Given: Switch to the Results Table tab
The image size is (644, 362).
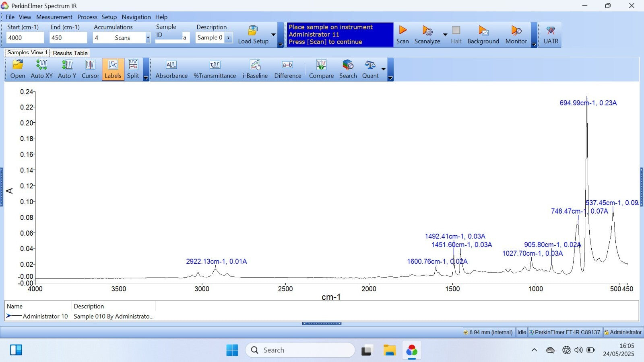Looking at the screenshot, I should click(x=70, y=53).
